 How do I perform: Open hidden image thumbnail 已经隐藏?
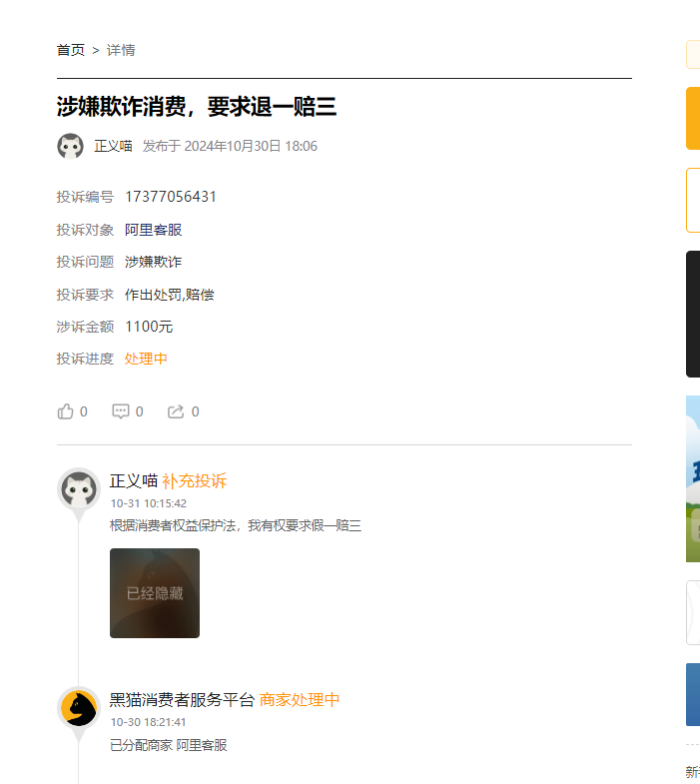tap(155, 593)
